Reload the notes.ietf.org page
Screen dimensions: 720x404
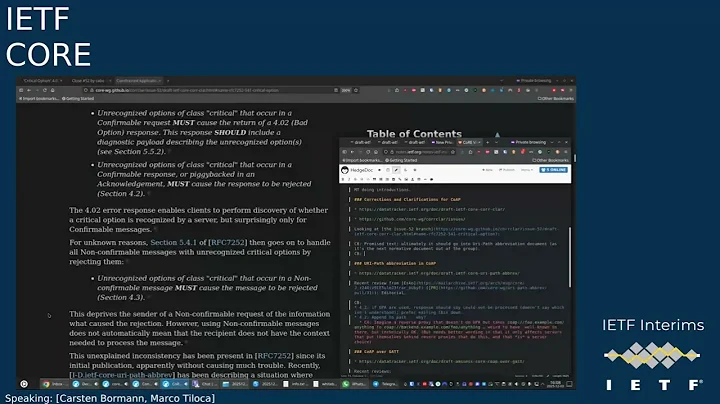click(x=368, y=152)
